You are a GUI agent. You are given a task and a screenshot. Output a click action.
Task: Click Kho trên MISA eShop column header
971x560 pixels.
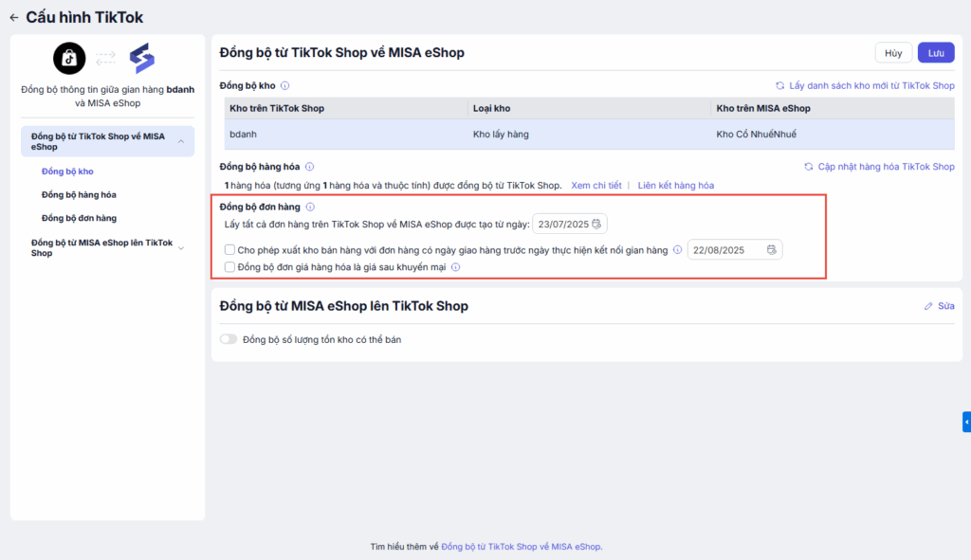(x=833, y=108)
